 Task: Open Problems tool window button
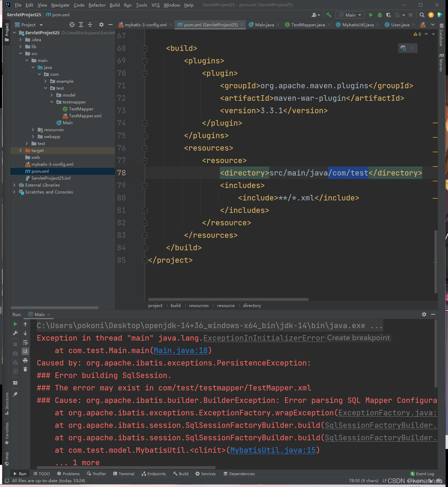68,474
